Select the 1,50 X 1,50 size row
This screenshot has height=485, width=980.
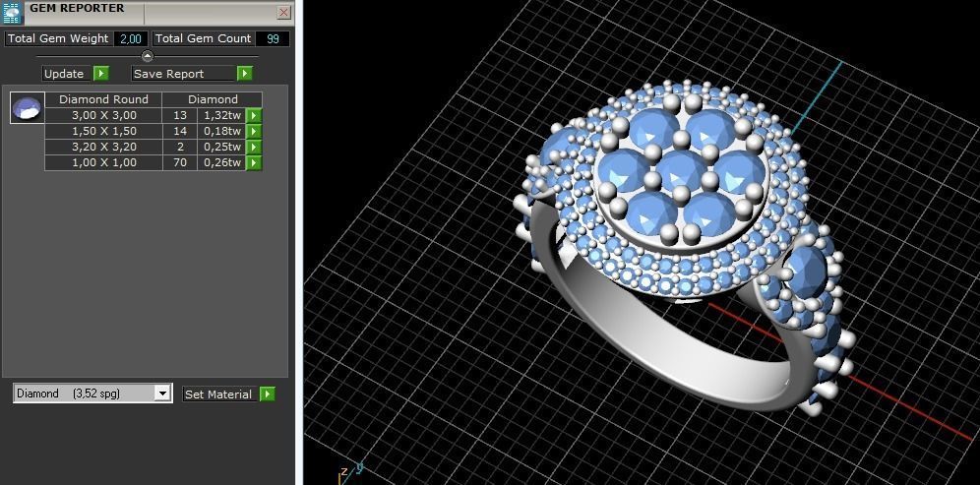(103, 131)
